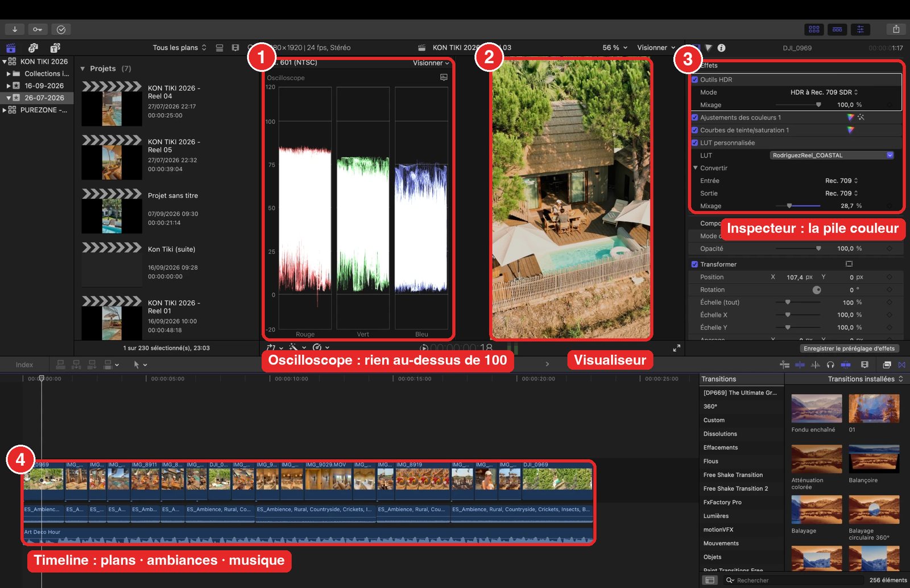Click the Index button
The image size is (910, 588).
coord(24,365)
